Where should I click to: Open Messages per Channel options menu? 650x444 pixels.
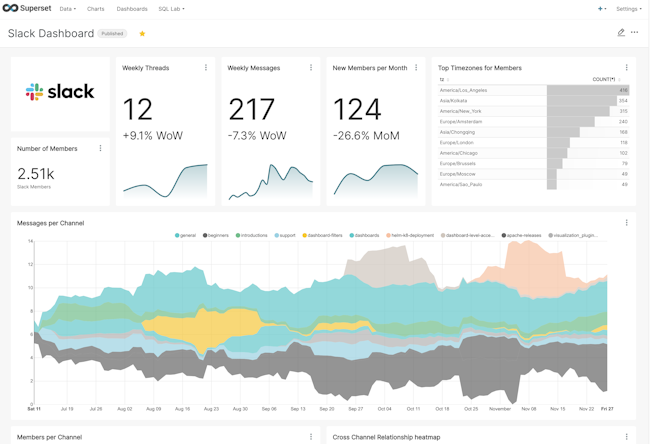(x=626, y=223)
